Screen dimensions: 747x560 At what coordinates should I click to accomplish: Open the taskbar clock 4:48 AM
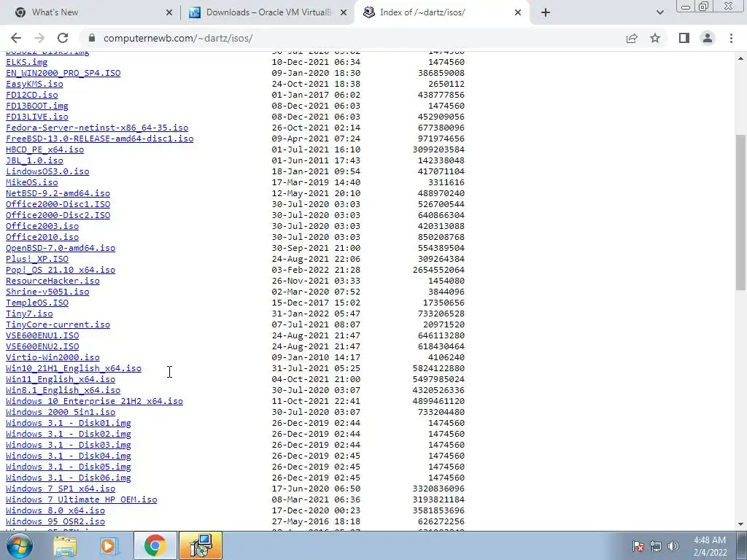(709, 546)
